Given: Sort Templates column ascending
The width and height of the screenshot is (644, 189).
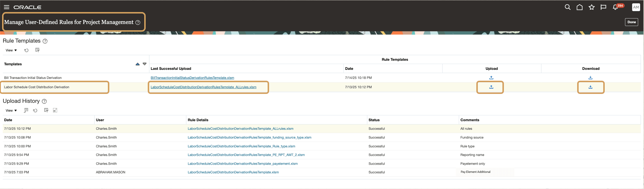Looking at the screenshot, I should click(137, 64).
